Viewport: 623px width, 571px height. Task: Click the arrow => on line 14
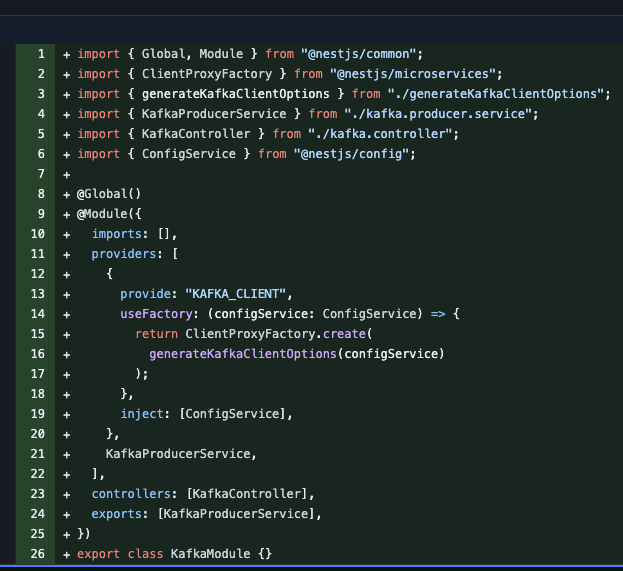[438, 314]
